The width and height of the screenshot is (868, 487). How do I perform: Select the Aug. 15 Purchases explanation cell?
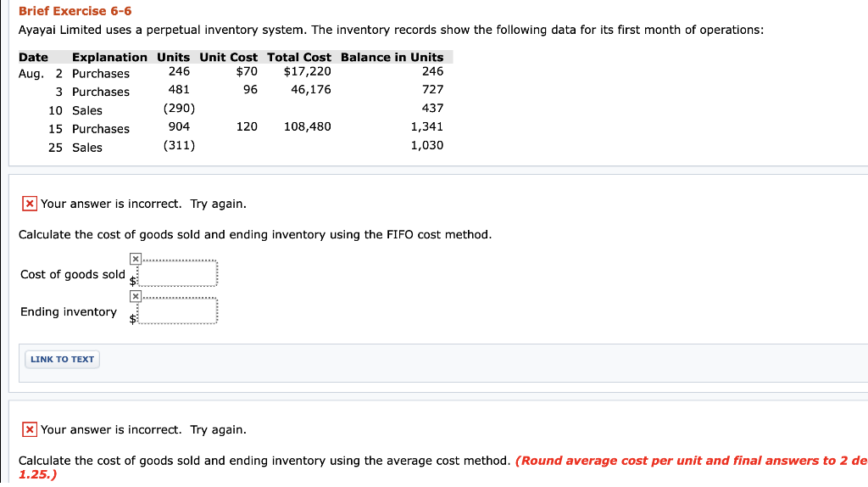coord(101,129)
